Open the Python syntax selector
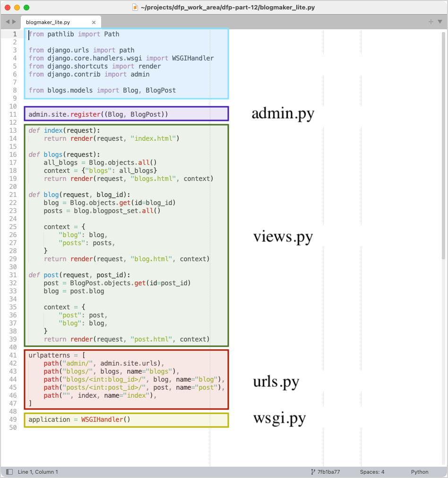 [x=419, y=472]
